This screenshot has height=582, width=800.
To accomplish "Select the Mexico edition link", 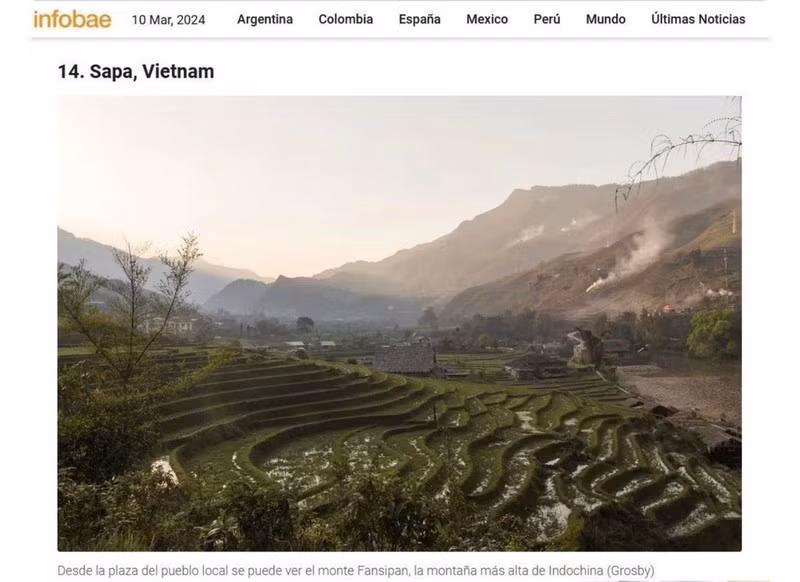I will (487, 19).
